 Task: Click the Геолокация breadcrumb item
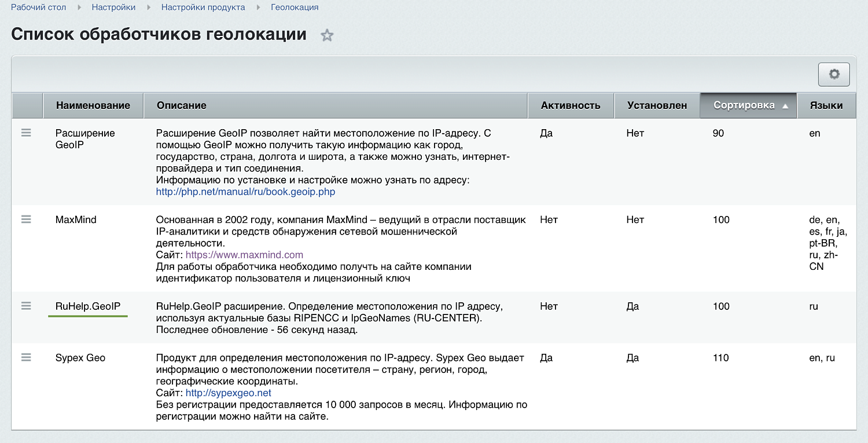pos(295,7)
